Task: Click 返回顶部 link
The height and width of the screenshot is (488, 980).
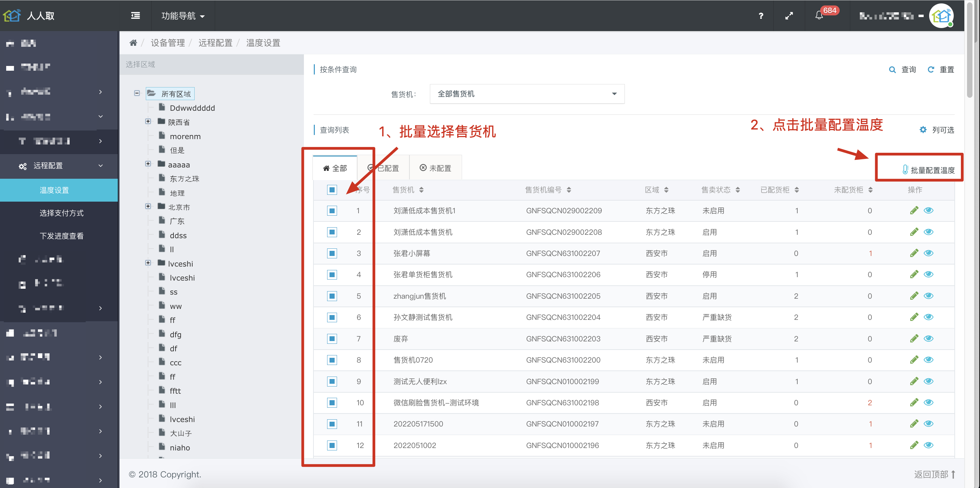Action: (935, 474)
